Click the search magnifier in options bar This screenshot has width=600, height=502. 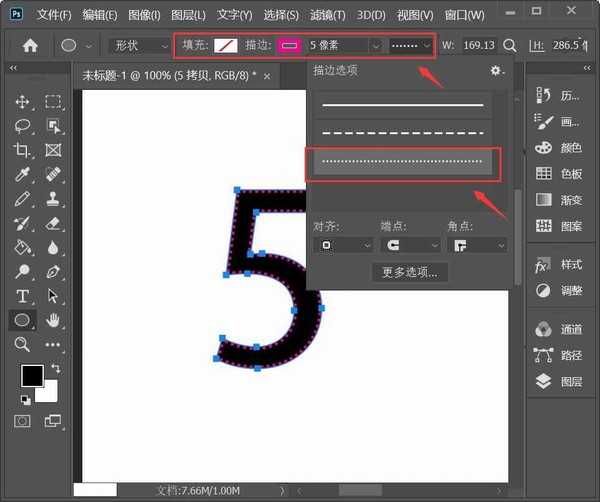point(509,46)
